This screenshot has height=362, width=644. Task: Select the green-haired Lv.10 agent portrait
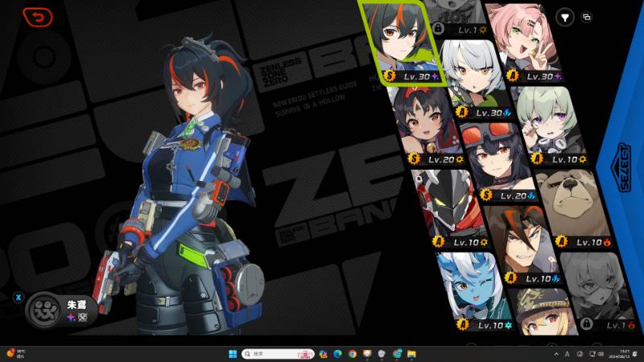pyautogui.click(x=551, y=125)
